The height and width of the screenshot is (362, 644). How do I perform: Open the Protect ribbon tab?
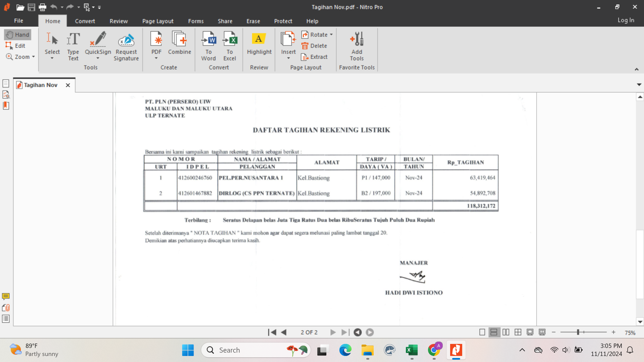[x=283, y=21]
